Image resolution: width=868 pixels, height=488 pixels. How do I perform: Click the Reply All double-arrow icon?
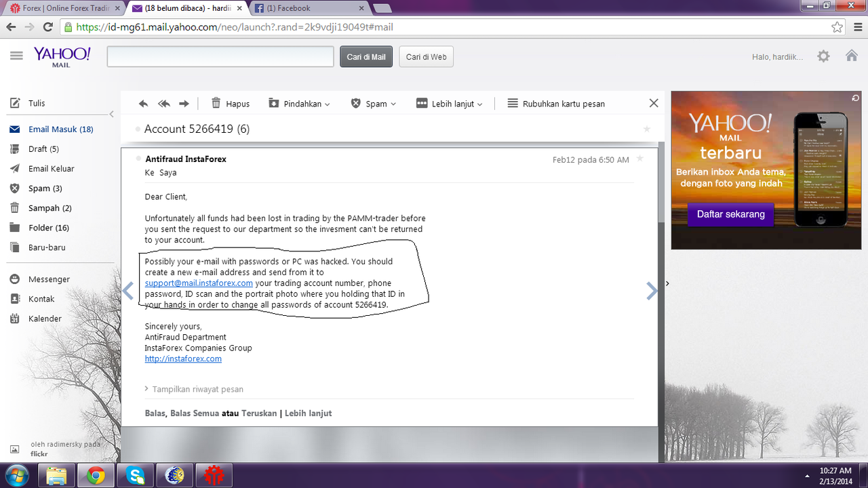[x=163, y=104]
